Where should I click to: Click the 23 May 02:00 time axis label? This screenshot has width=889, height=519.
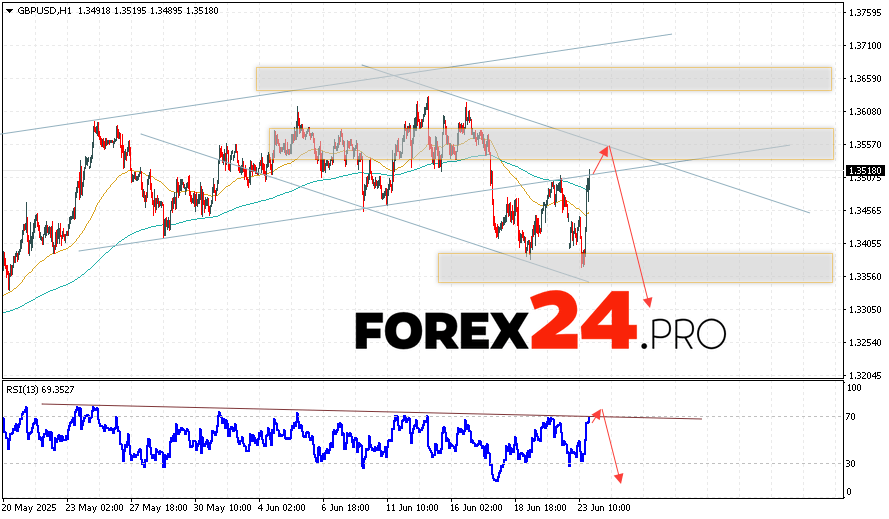point(95,508)
